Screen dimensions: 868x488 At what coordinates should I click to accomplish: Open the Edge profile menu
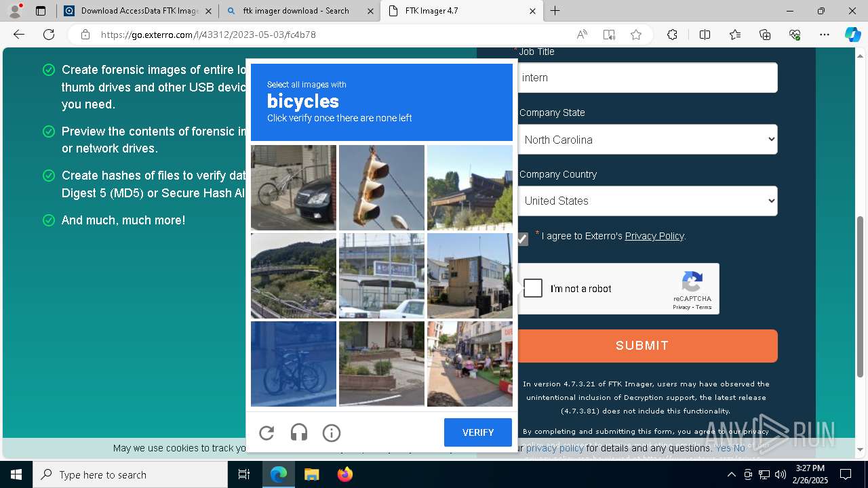click(15, 11)
